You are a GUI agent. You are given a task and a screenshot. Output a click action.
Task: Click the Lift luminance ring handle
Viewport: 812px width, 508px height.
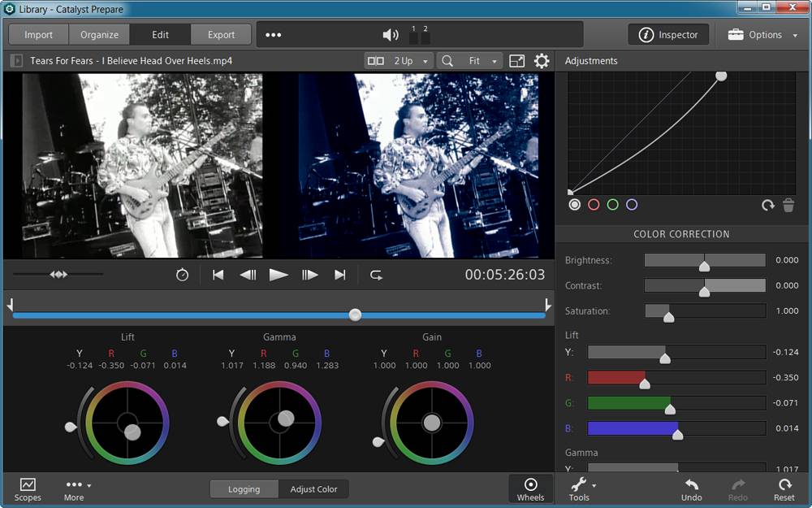coord(71,428)
